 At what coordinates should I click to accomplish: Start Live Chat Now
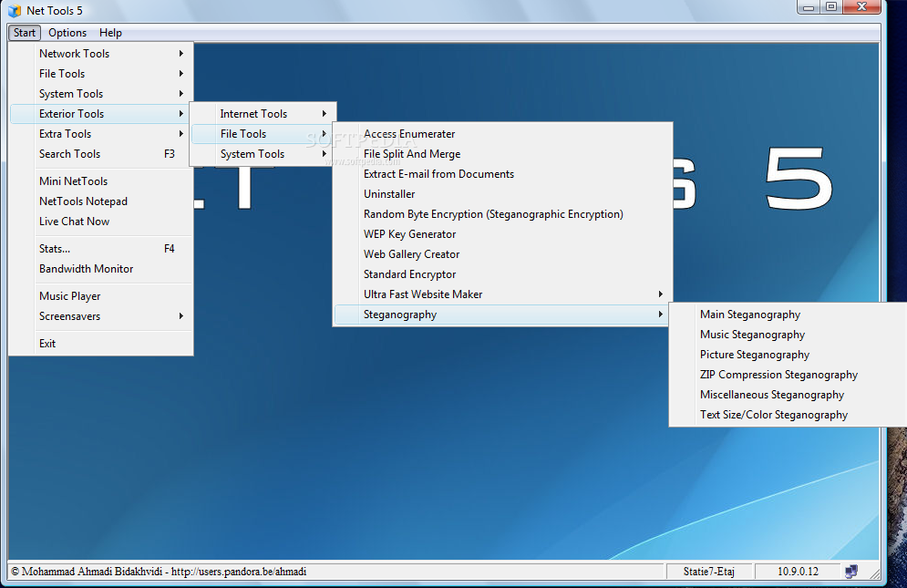pyautogui.click(x=101, y=222)
